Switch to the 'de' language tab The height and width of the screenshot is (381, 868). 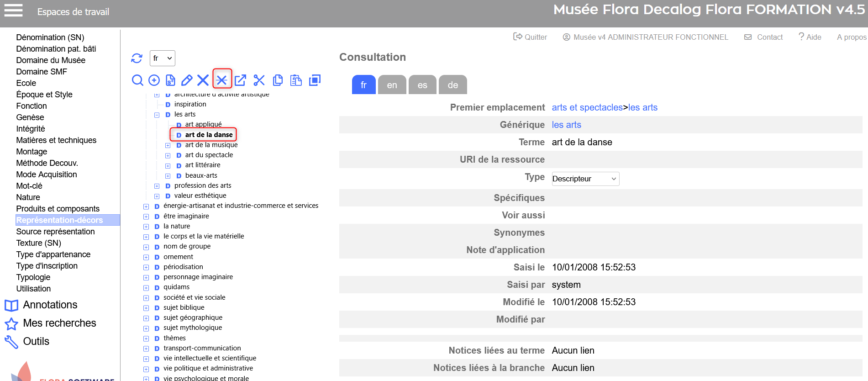[x=452, y=85]
